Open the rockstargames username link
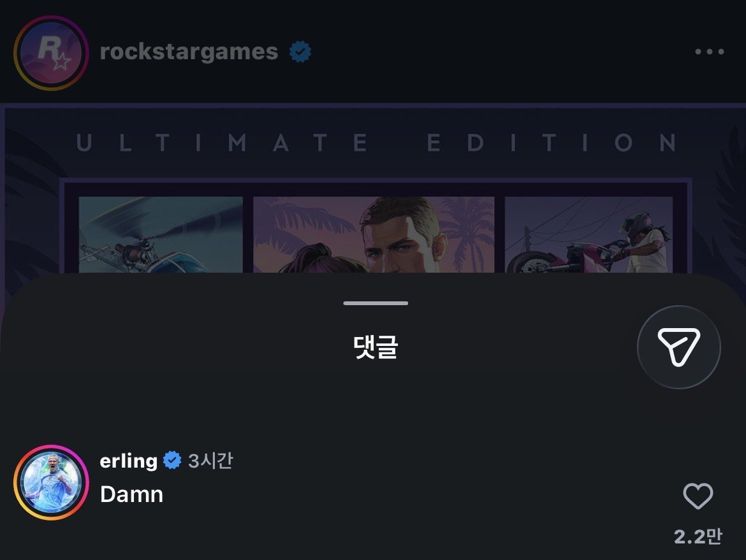The height and width of the screenshot is (560, 746). click(x=189, y=52)
